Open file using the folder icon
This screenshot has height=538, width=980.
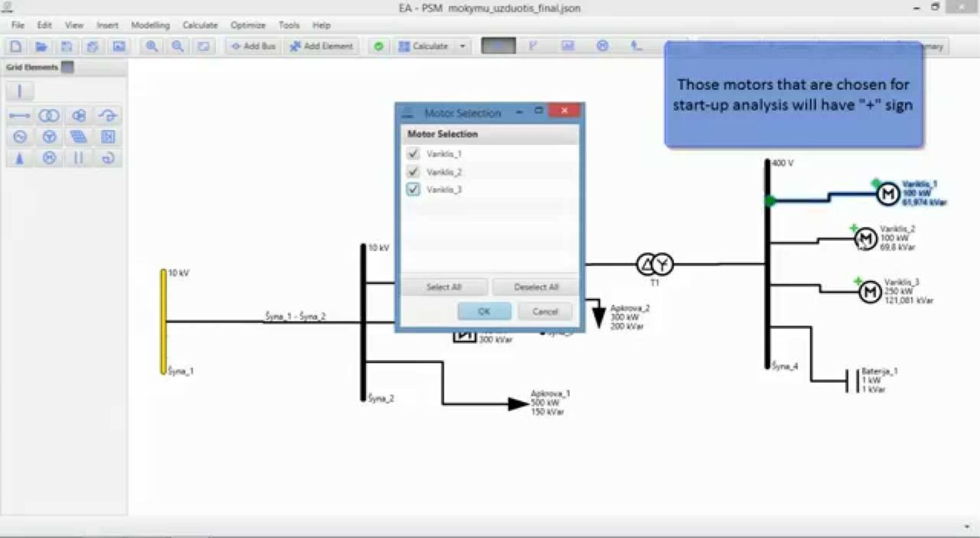[x=41, y=46]
